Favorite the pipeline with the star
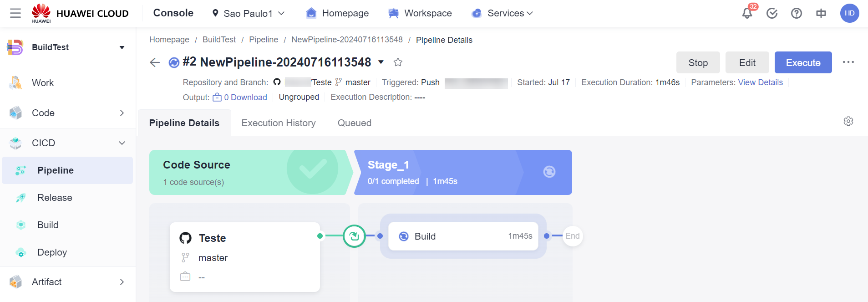This screenshot has width=868, height=302. click(398, 62)
